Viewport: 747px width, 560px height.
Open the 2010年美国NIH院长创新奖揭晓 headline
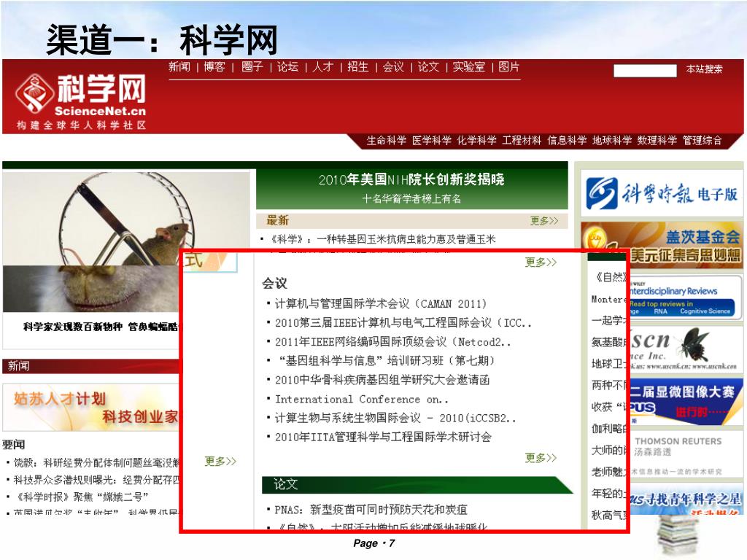click(411, 179)
